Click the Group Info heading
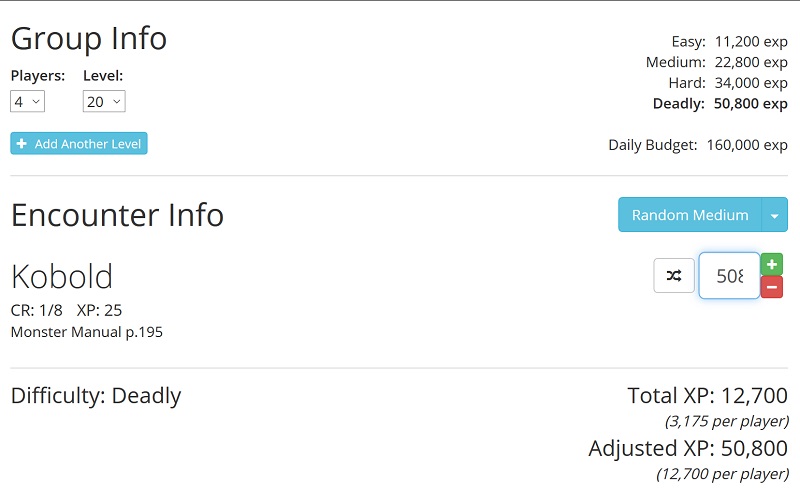 pos(89,39)
